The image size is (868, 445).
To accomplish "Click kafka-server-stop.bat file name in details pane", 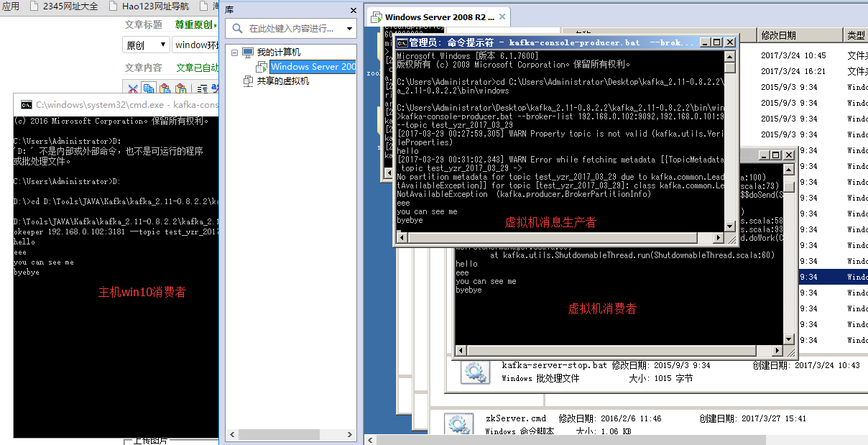I will [x=554, y=365].
